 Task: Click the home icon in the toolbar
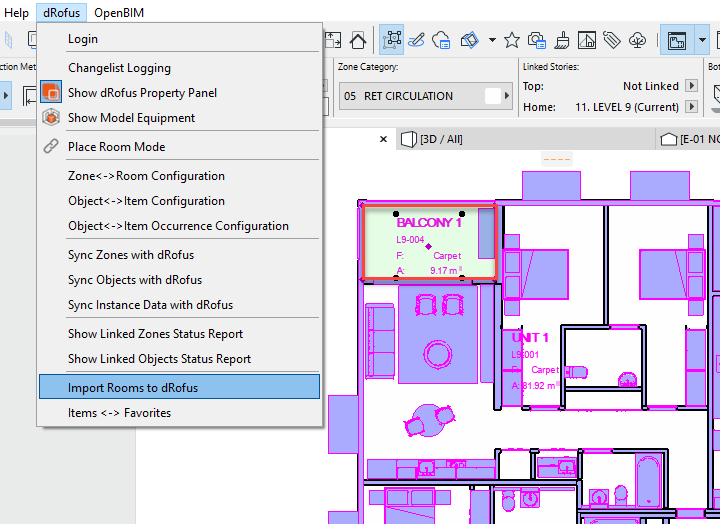click(358, 40)
